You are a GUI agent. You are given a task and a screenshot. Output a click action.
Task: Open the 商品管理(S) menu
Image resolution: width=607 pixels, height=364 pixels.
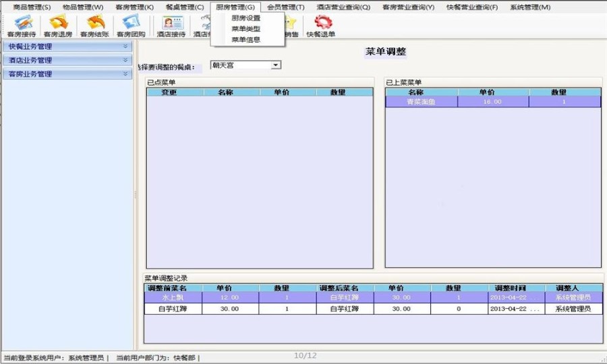[x=32, y=7]
